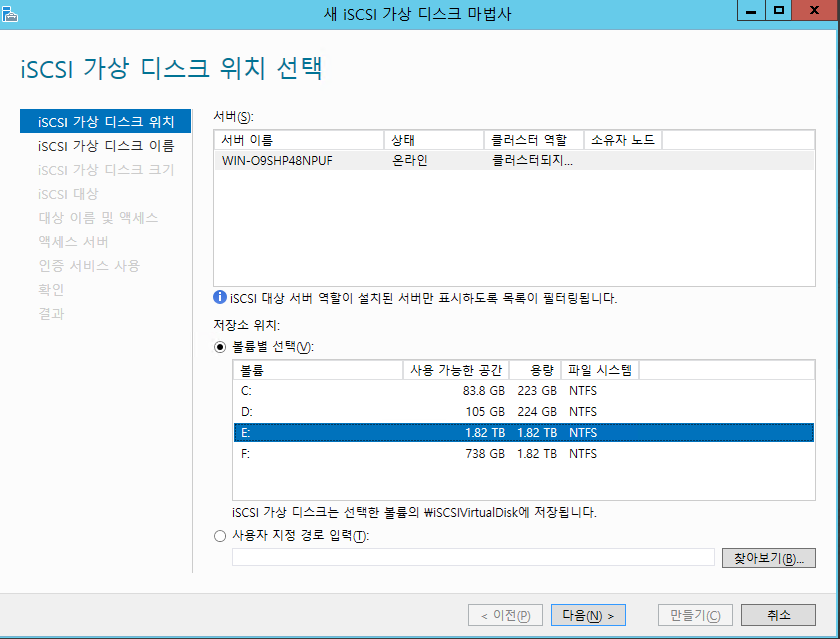This screenshot has height=639, width=840.
Task: Click the wizard icon in the title bar
Action: tap(12, 11)
